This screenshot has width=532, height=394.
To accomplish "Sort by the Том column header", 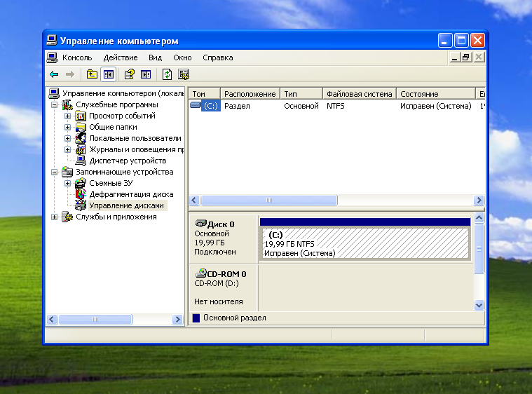I will 205,94.
